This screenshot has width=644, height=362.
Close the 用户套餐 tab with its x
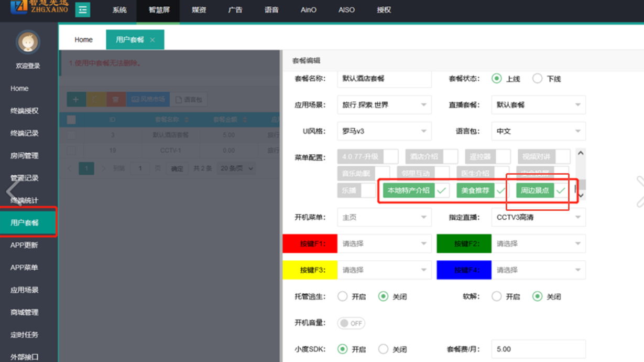click(x=152, y=40)
